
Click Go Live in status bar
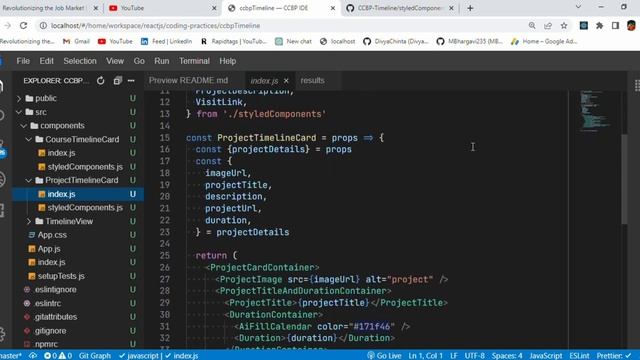click(x=384, y=356)
